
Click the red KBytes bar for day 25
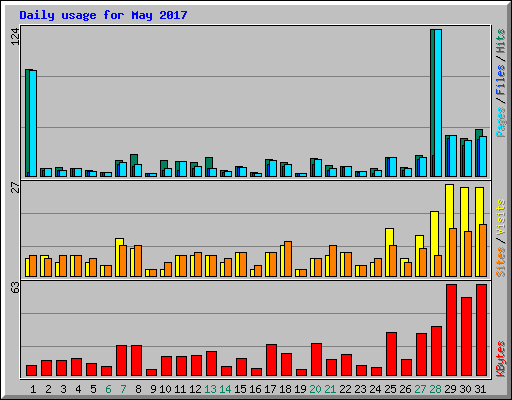coord(391,354)
